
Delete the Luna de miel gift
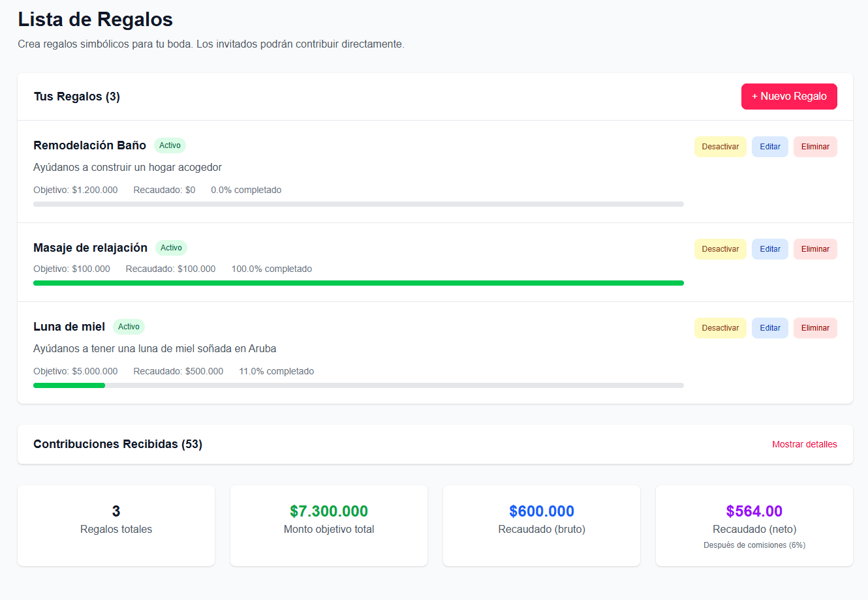point(814,328)
